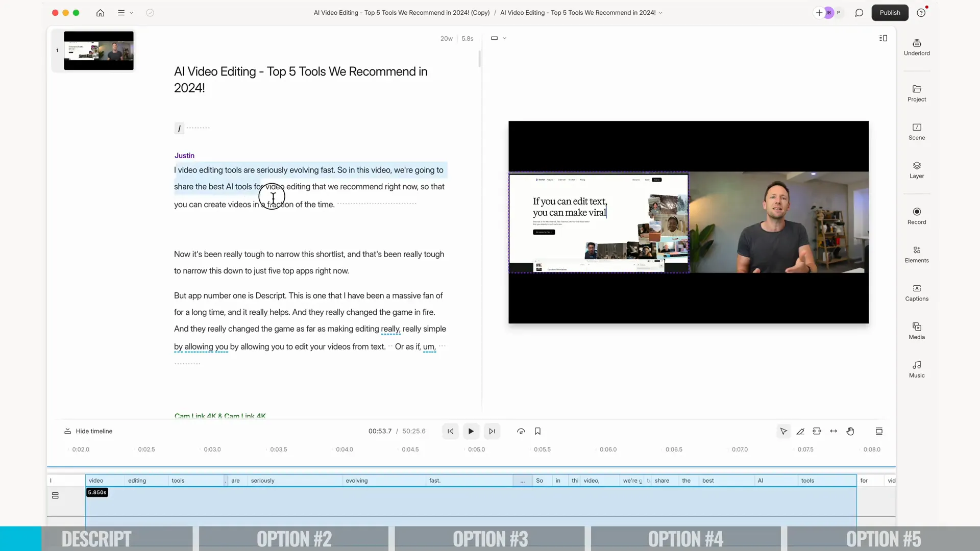
Task: Open the Music panel
Action: coord(917,369)
